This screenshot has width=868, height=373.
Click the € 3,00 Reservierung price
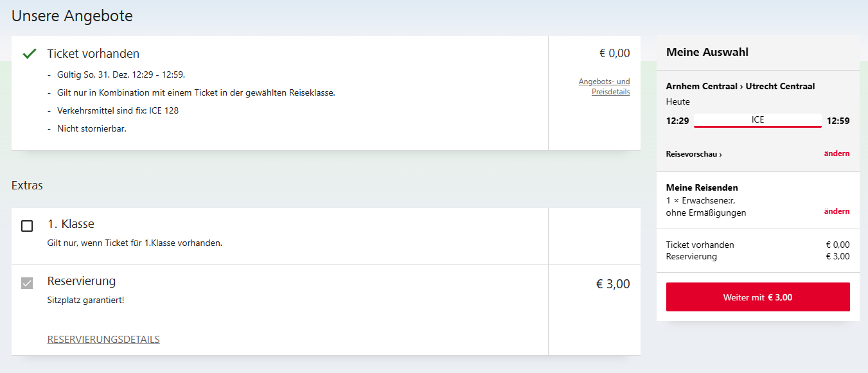pyautogui.click(x=612, y=284)
